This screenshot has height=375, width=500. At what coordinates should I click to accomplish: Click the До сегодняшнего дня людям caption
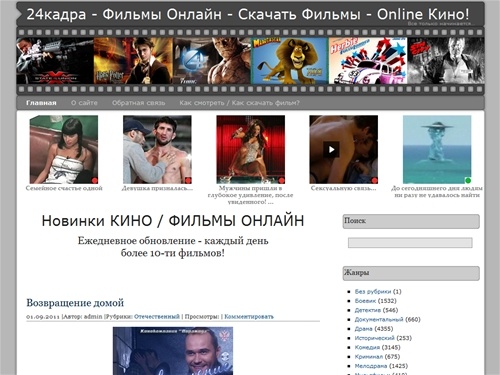tap(437, 192)
